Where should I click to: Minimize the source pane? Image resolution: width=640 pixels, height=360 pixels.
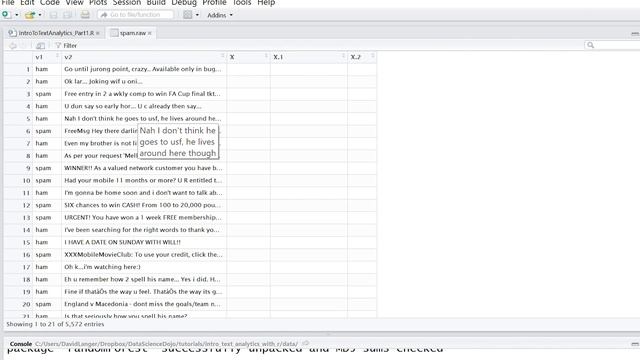tap(635, 33)
